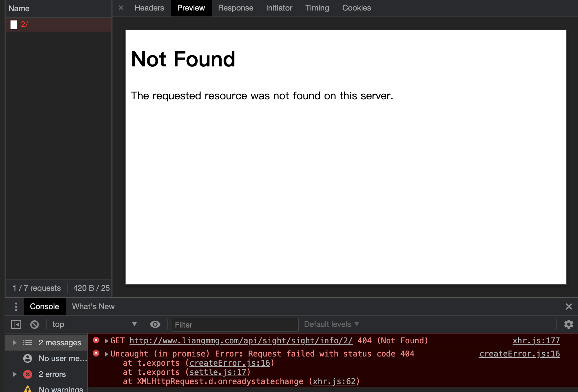
Task: Switch to the What's New tab
Action: (x=93, y=306)
